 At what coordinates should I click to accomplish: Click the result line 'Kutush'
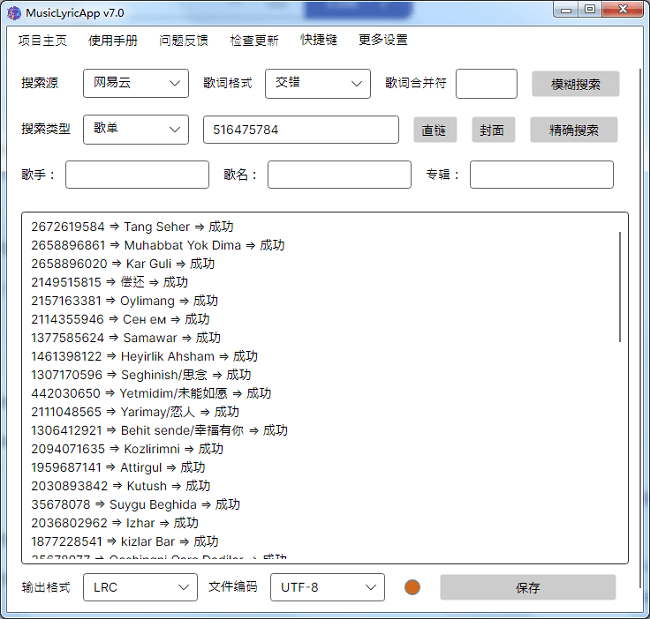(121, 485)
